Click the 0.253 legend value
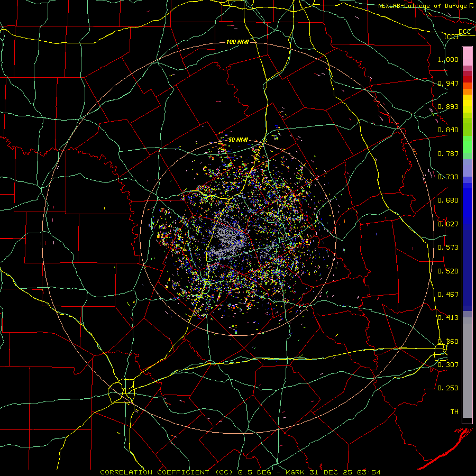Viewport: 476px width, 476px height. (x=448, y=388)
